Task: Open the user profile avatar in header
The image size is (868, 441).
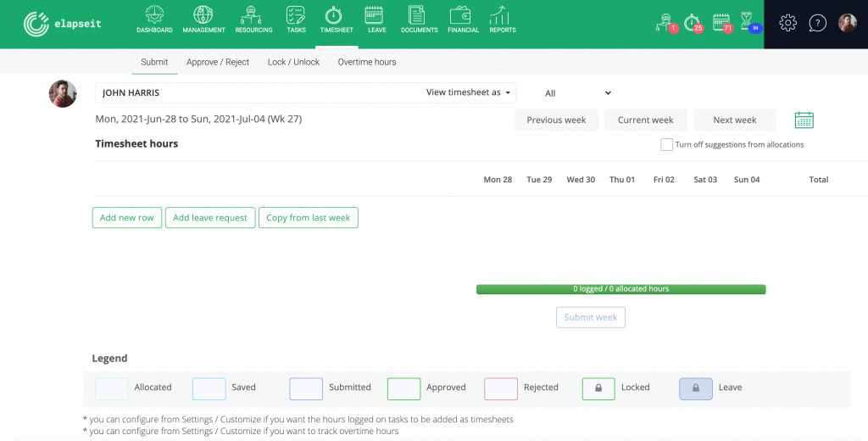Action: (x=847, y=23)
